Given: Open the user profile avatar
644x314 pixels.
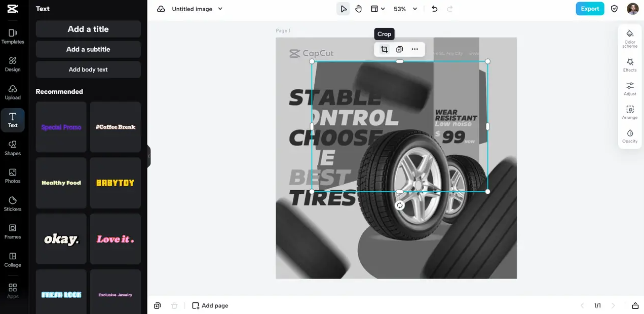Looking at the screenshot, I should (633, 9).
